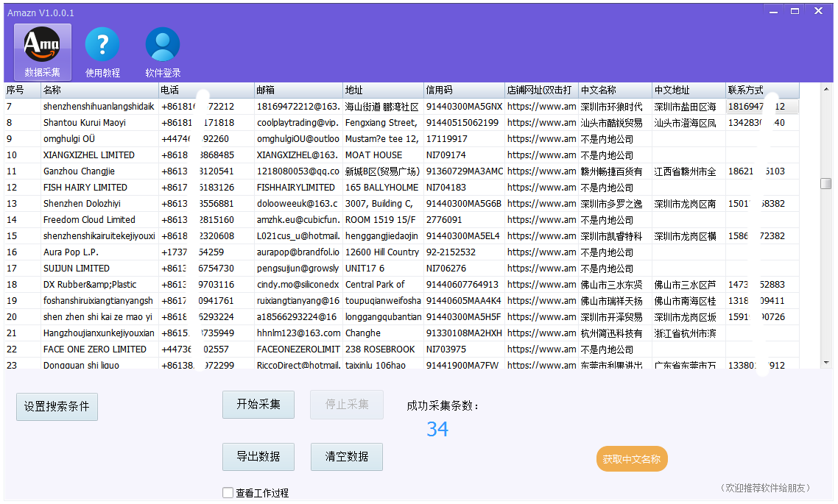
Task: Sort by the 名称 column header
Action: (99, 90)
